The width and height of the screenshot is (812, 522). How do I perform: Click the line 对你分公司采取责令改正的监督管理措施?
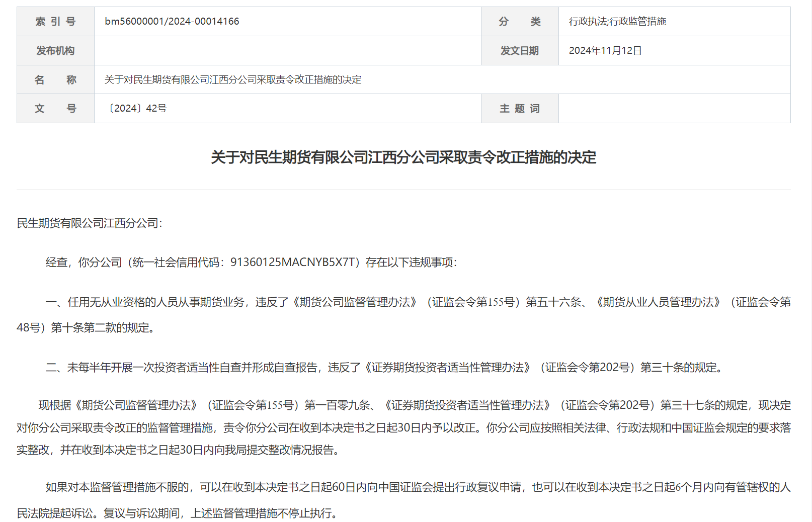click(x=403, y=427)
